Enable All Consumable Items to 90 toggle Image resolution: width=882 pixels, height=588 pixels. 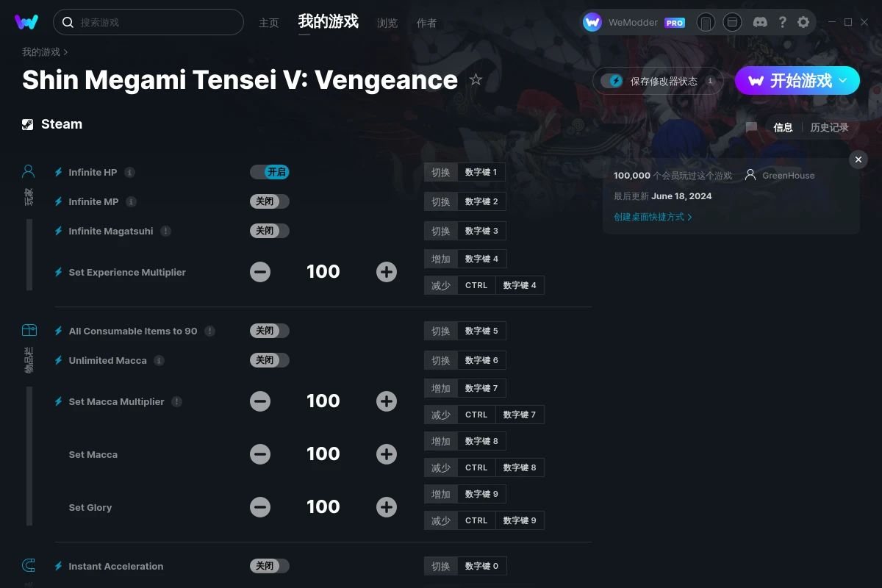(x=270, y=331)
